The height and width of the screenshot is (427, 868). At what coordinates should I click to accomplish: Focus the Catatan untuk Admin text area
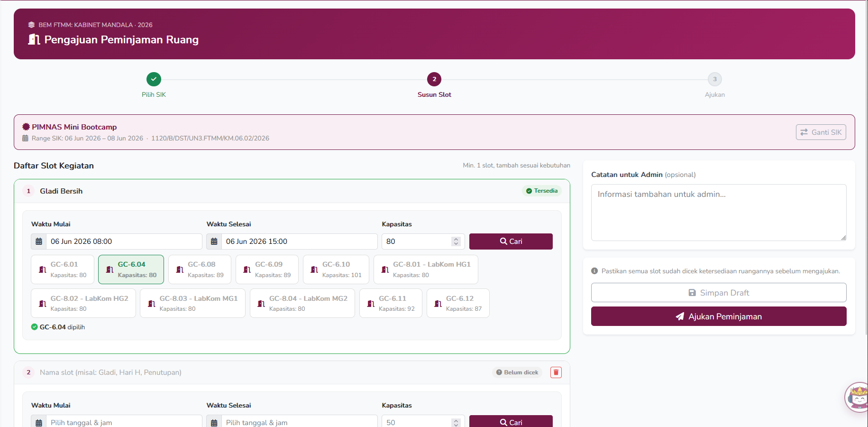719,213
